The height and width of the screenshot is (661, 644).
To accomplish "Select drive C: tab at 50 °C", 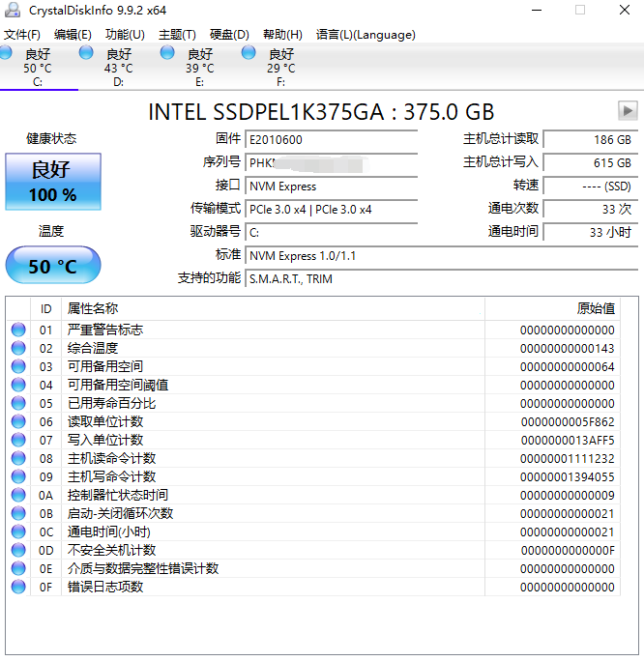I will (38, 68).
